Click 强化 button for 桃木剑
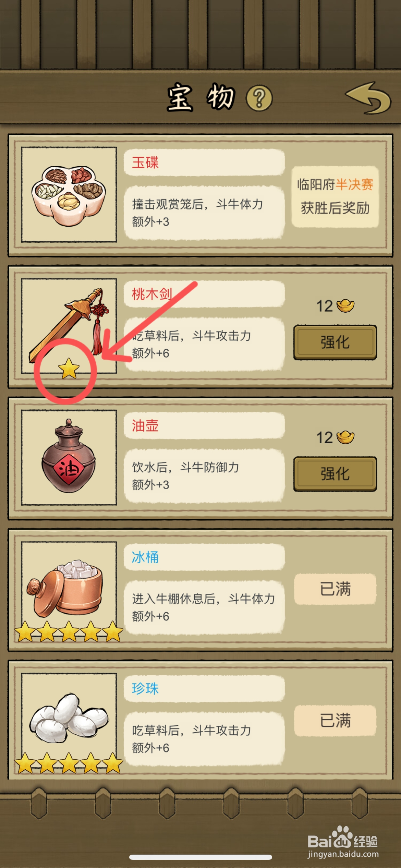Screen dimensions: 401x868 [335, 342]
